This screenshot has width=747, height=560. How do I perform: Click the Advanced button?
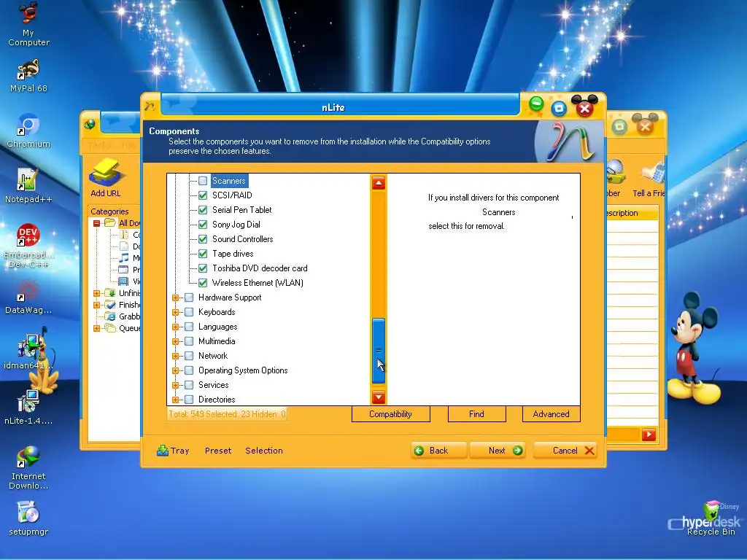point(551,414)
